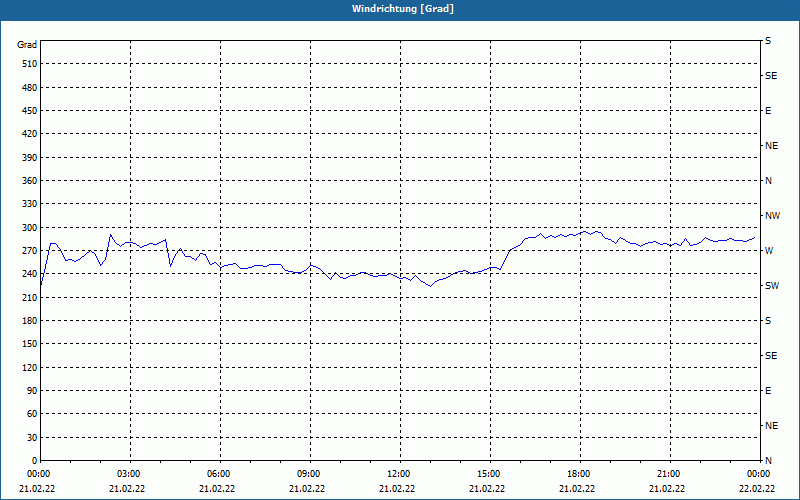Select the 150 left-axis label
The image size is (800, 500).
point(29,344)
